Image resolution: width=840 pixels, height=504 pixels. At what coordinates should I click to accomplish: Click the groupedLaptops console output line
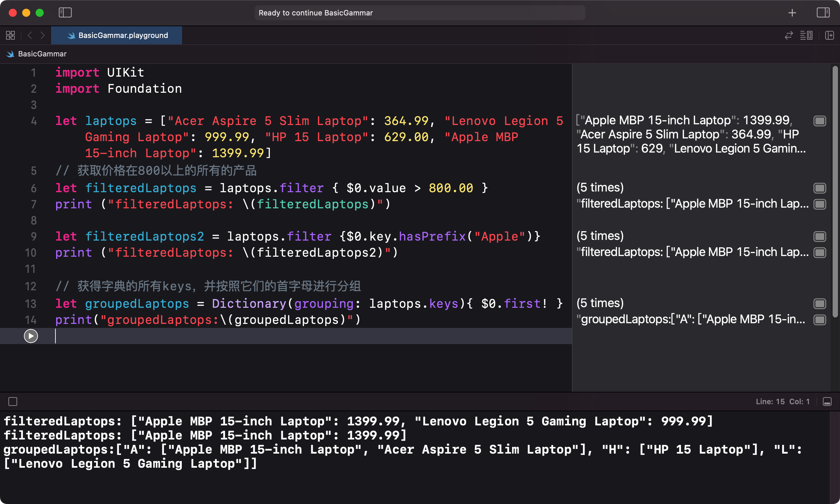coord(403,456)
